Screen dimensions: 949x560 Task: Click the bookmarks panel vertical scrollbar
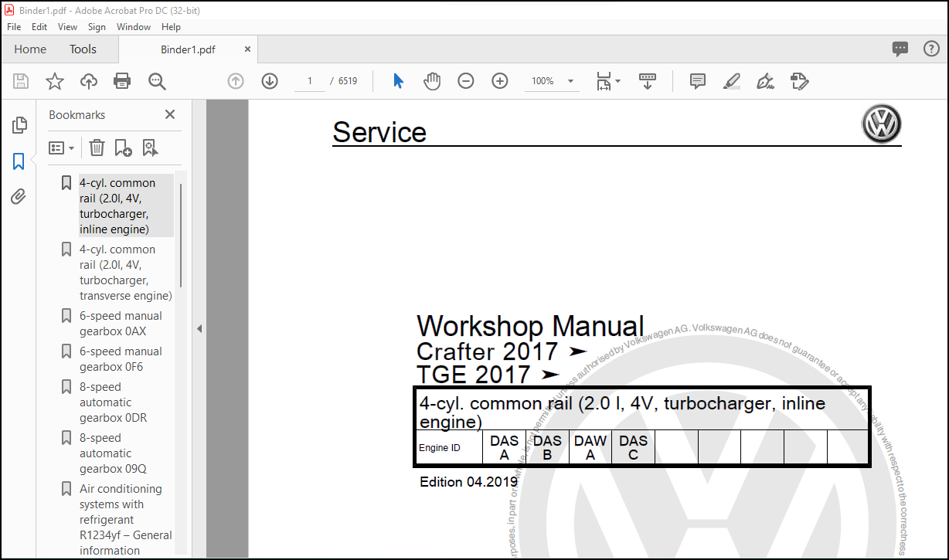pos(181,236)
